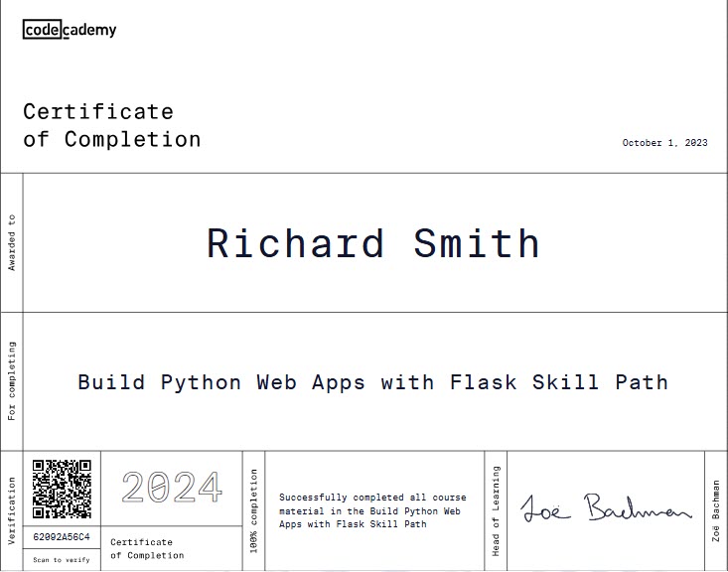This screenshot has width=728, height=572.
Task: Click the large outlined 2024 year
Action: [172, 487]
